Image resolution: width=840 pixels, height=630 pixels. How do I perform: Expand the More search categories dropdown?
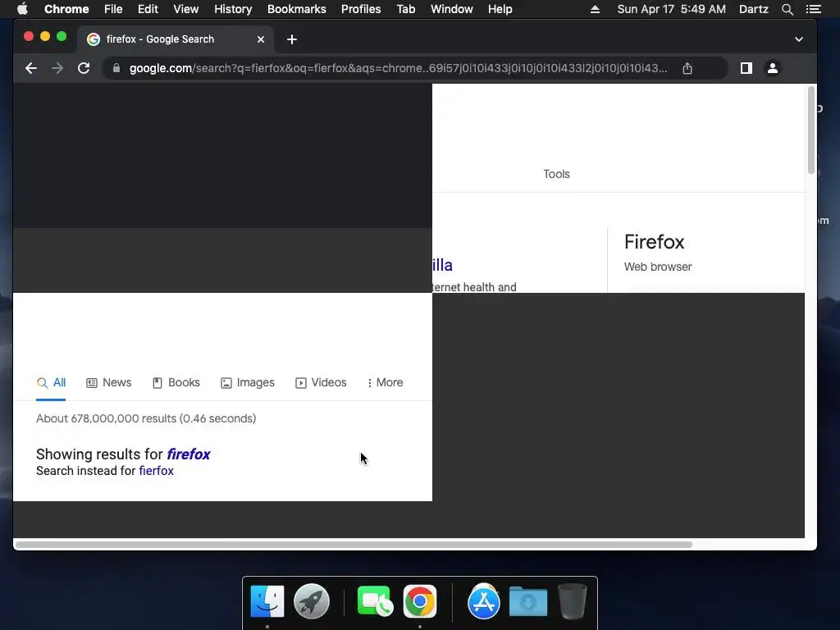[x=386, y=382]
